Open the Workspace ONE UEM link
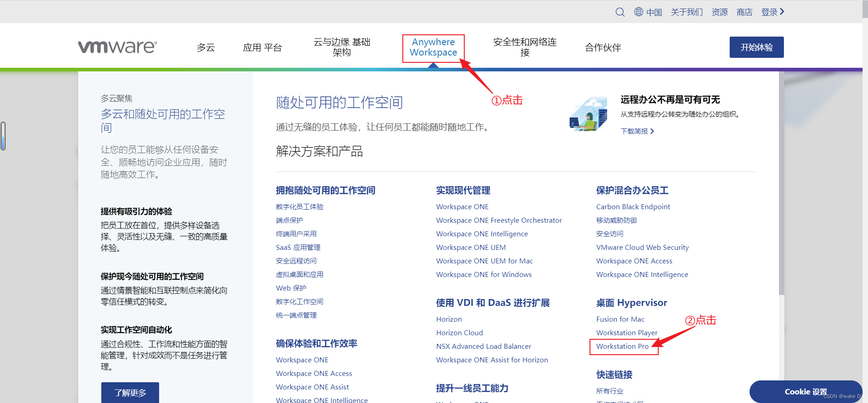Screen dimensions: 868x403 tap(471, 247)
